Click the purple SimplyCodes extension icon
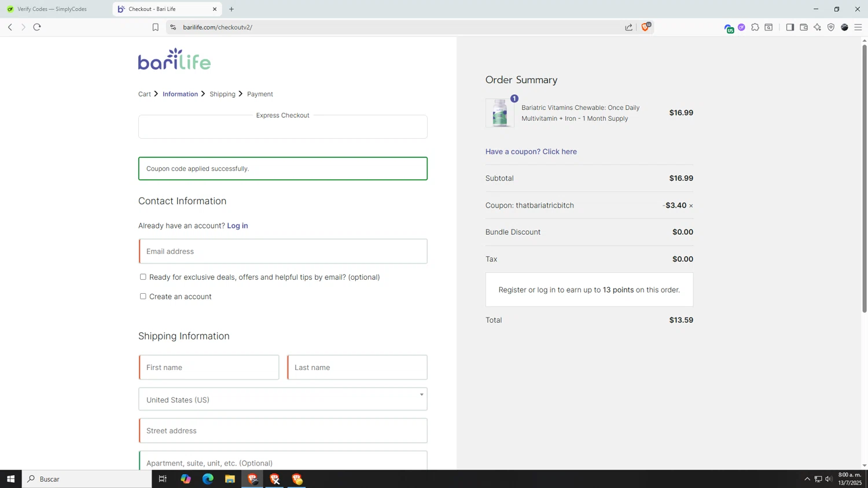Viewport: 868px width, 488px height. pyautogui.click(x=741, y=27)
